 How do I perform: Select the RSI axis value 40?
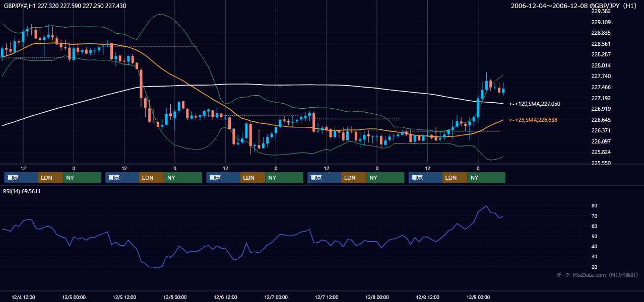point(595,246)
